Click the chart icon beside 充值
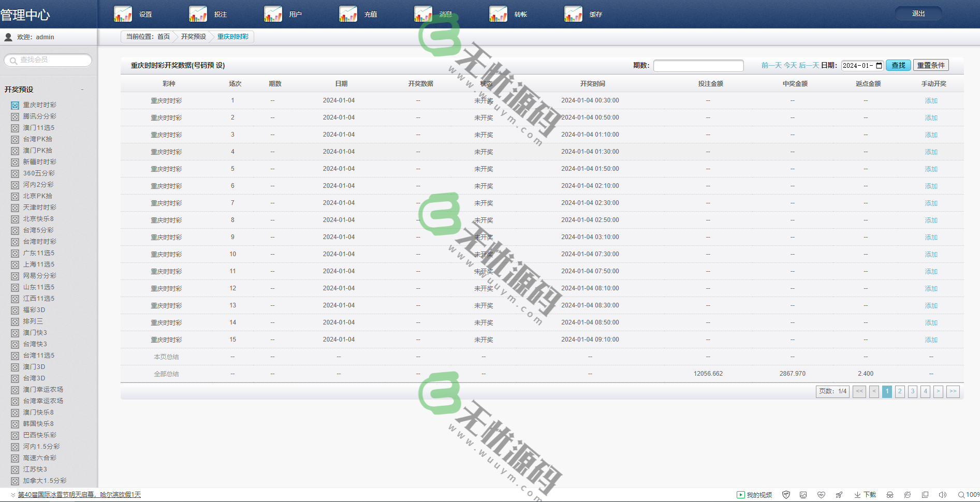This screenshot has width=980, height=502. tap(348, 14)
